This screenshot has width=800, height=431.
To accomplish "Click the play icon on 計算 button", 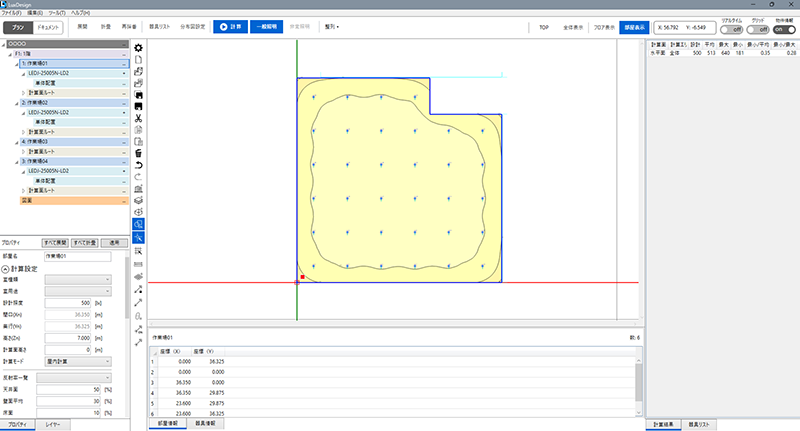I will [x=220, y=28].
